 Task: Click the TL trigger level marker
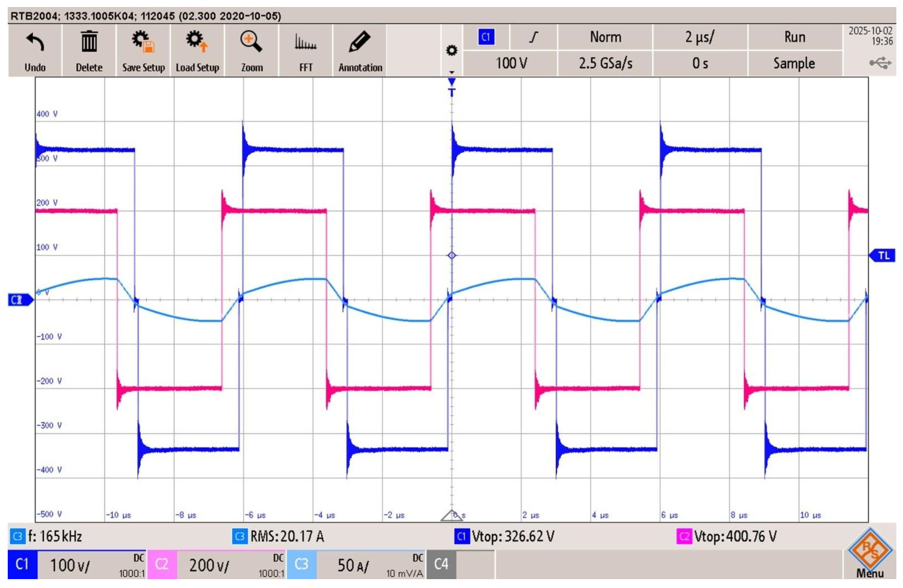[x=883, y=256]
